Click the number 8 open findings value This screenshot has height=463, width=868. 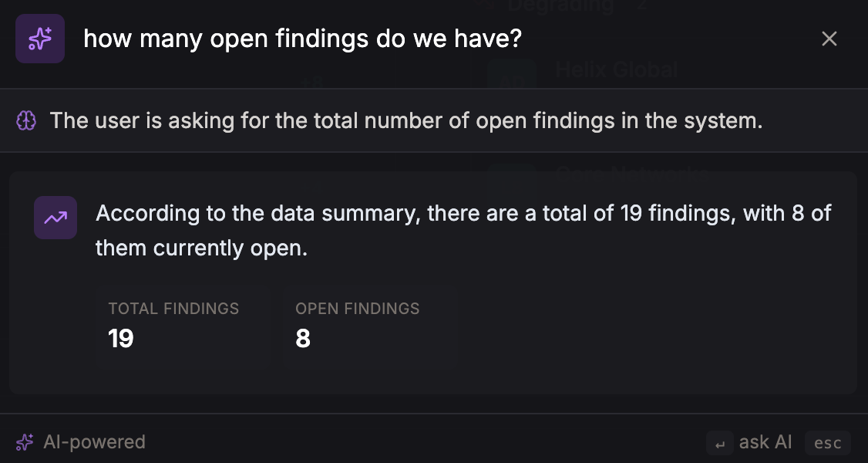pyautogui.click(x=302, y=338)
